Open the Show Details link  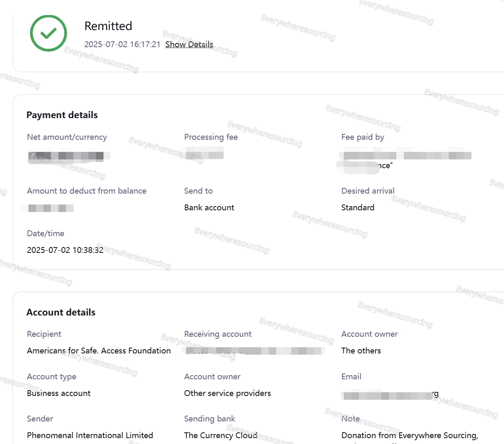tap(189, 45)
